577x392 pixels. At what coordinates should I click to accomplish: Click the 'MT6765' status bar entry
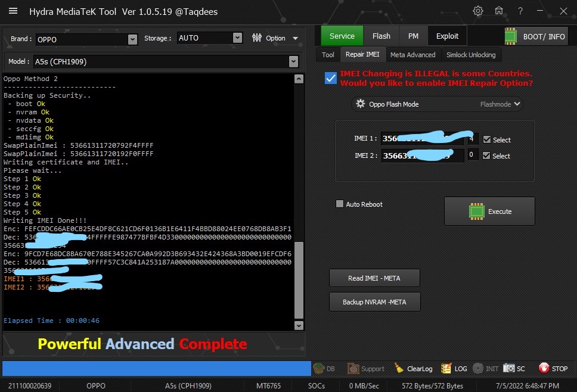tap(268, 386)
